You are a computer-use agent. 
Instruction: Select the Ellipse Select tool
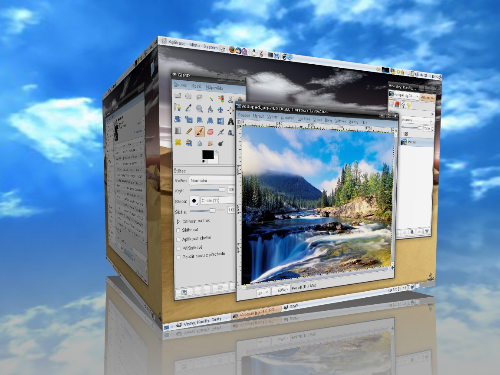click(x=188, y=96)
